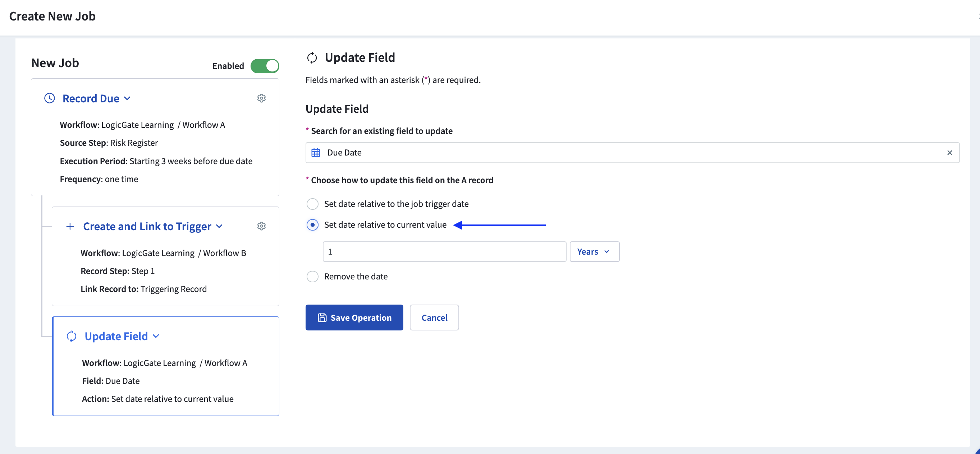Click the refresh icon beside the Update Field heading
Screen dimensions: 980x454
tap(312, 58)
